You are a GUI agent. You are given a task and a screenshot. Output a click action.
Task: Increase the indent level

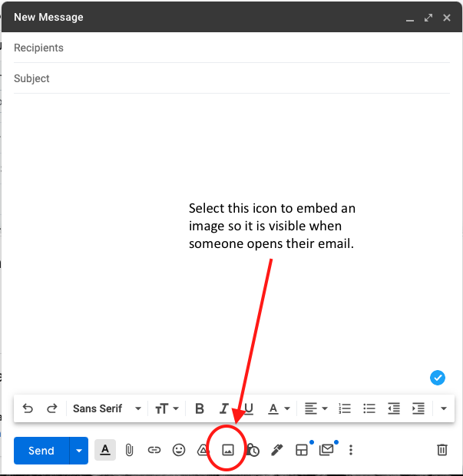click(418, 408)
